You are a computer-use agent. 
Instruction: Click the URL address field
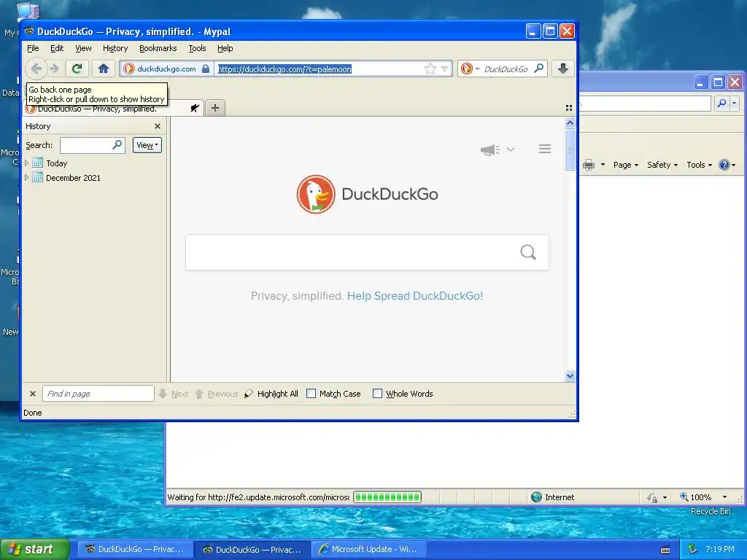[x=320, y=69]
